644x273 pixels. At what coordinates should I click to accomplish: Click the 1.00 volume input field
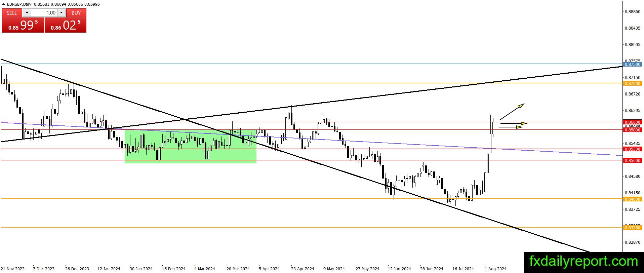44,13
